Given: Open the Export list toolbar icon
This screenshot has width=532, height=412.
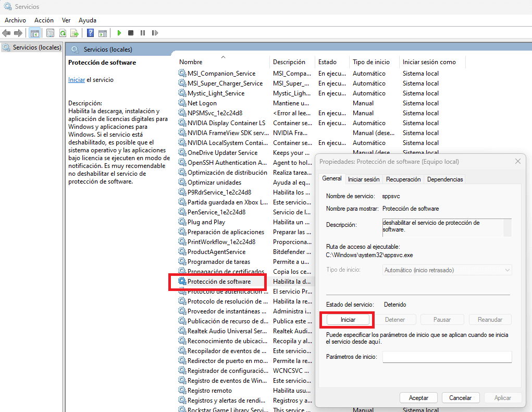Looking at the screenshot, I should tap(75, 32).
